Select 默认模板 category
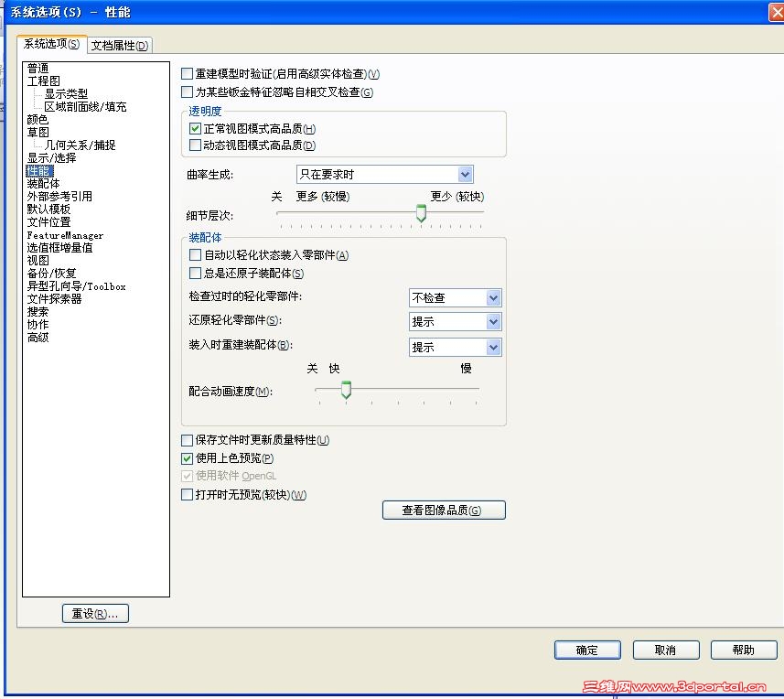Screen dimensions: 784x699 tap(48, 209)
